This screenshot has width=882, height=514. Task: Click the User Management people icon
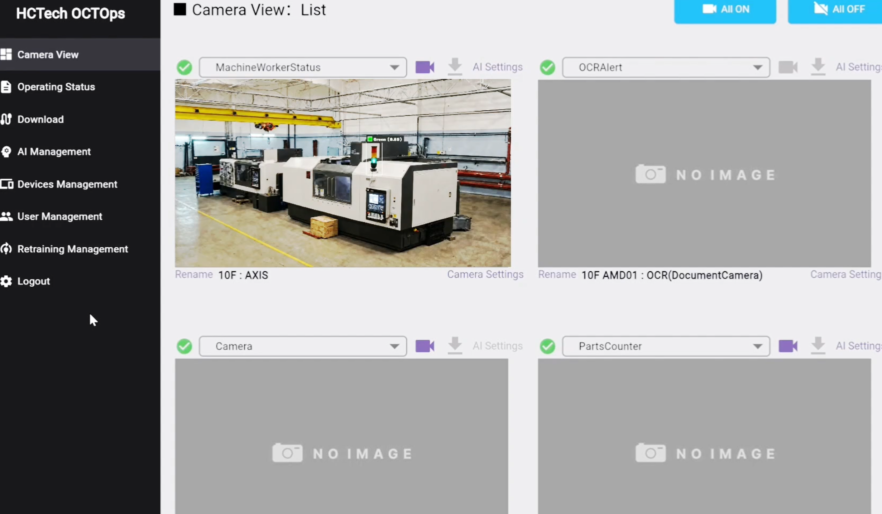6,217
